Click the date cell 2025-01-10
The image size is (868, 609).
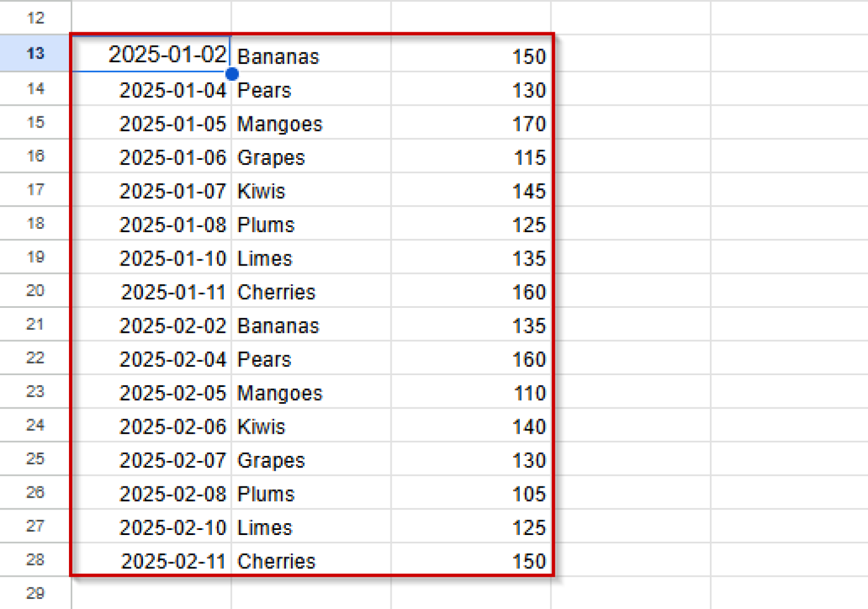click(x=170, y=258)
